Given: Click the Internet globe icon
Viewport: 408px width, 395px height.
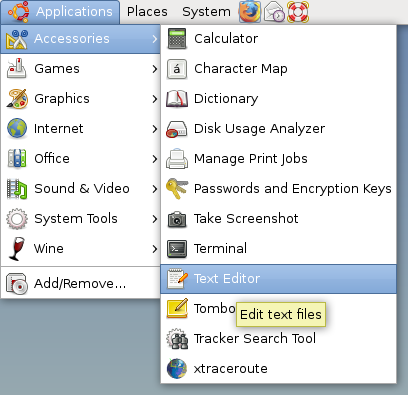Looking at the screenshot, I should 17,128.
